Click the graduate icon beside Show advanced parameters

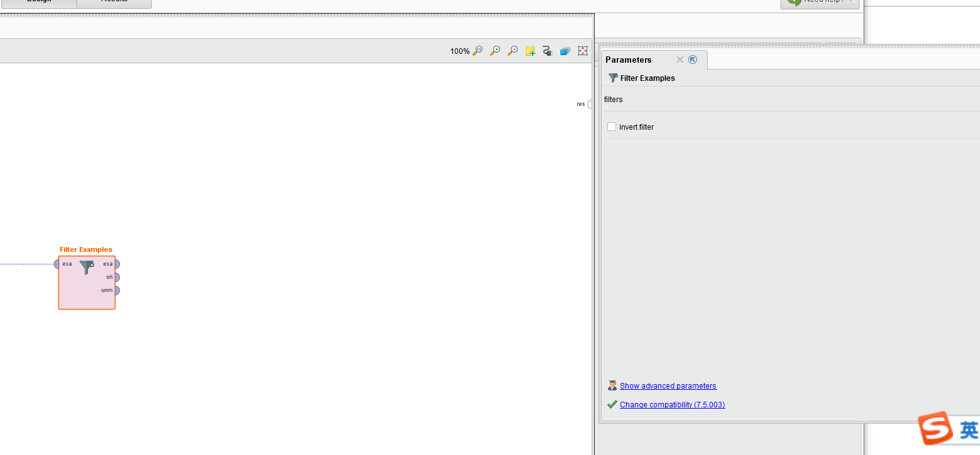(x=612, y=385)
